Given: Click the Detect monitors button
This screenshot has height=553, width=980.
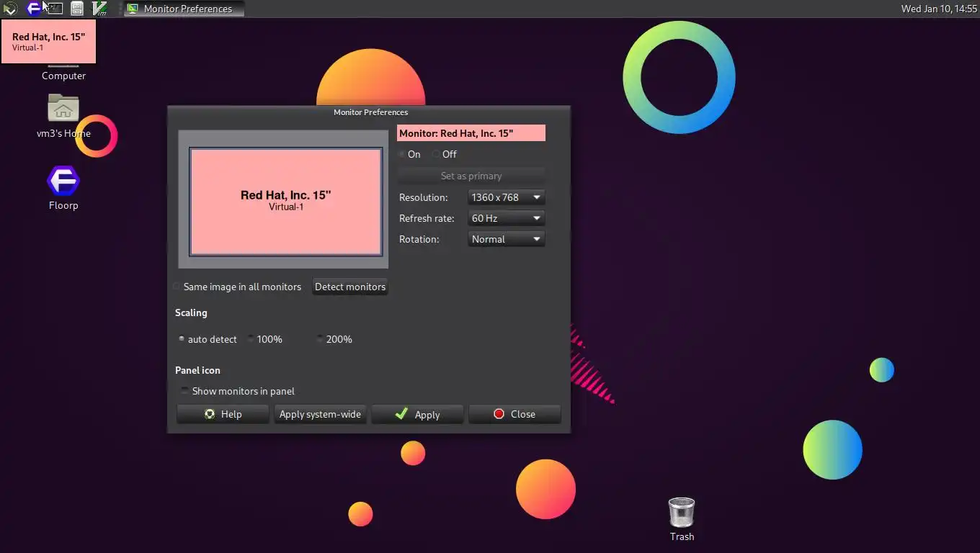Looking at the screenshot, I should [350, 287].
